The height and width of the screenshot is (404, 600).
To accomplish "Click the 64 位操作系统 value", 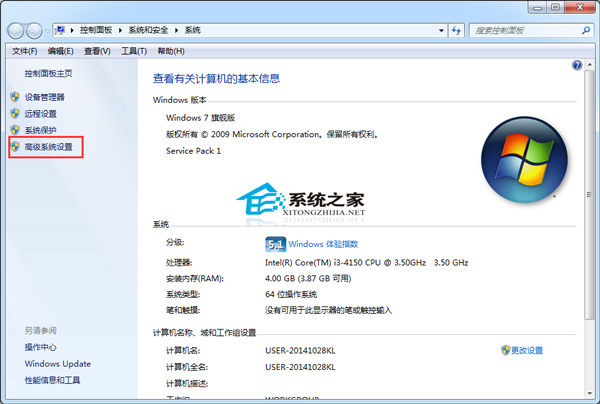I will tap(291, 295).
